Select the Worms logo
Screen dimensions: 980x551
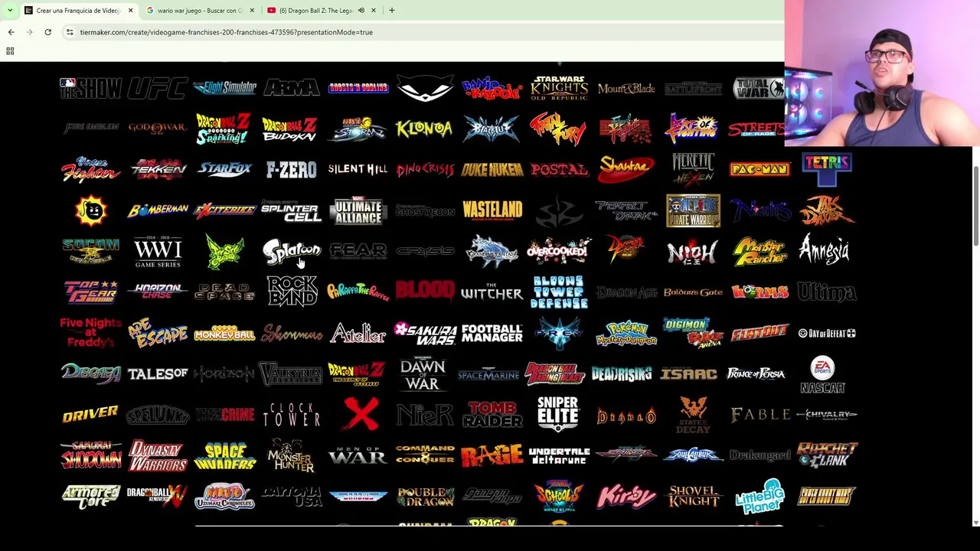759,292
